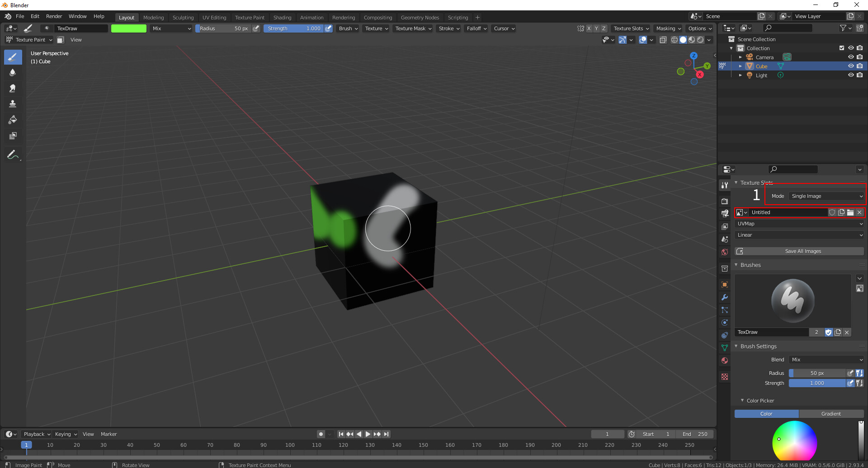
Task: Open the Material Properties tab
Action: [725, 360]
